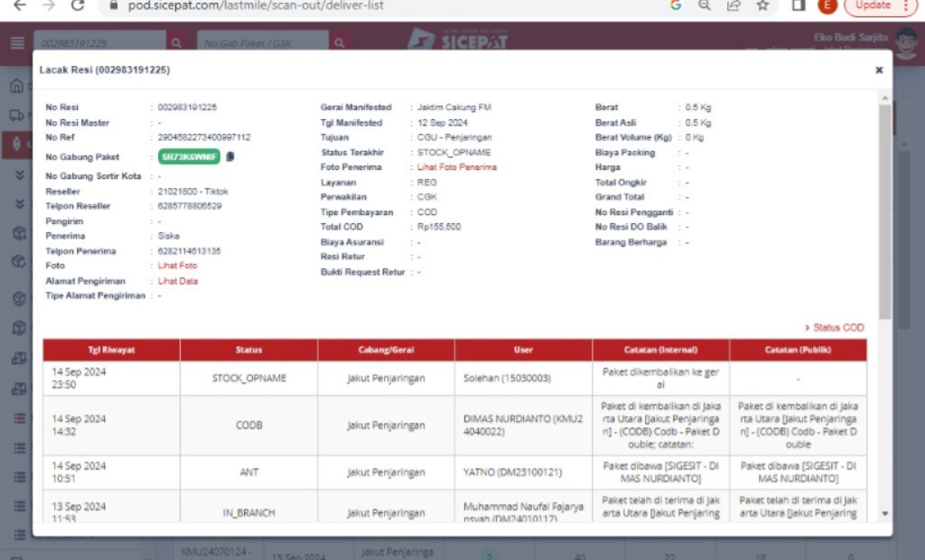
Task: Click the User column header
Action: tap(523, 350)
